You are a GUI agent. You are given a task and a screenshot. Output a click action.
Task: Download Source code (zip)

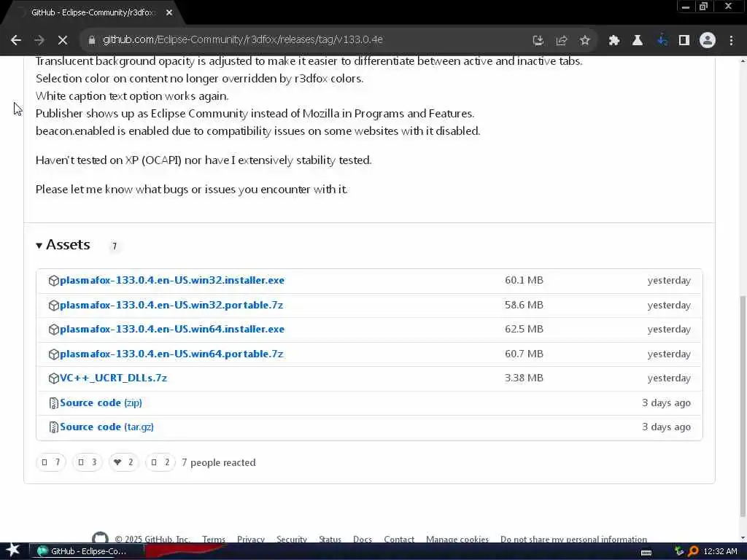[x=101, y=402]
